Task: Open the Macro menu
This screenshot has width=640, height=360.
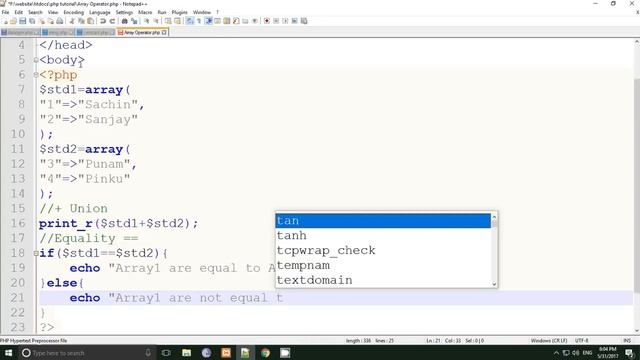Action: [x=145, y=12]
